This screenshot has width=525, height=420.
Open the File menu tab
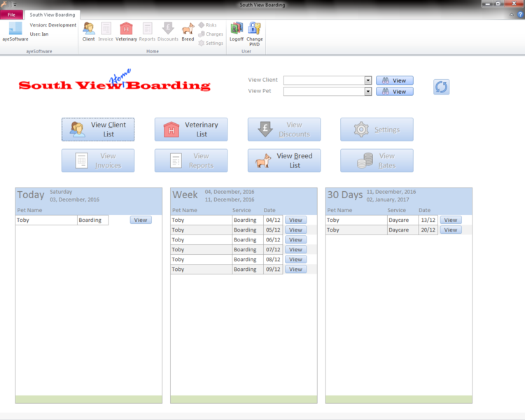[12, 15]
